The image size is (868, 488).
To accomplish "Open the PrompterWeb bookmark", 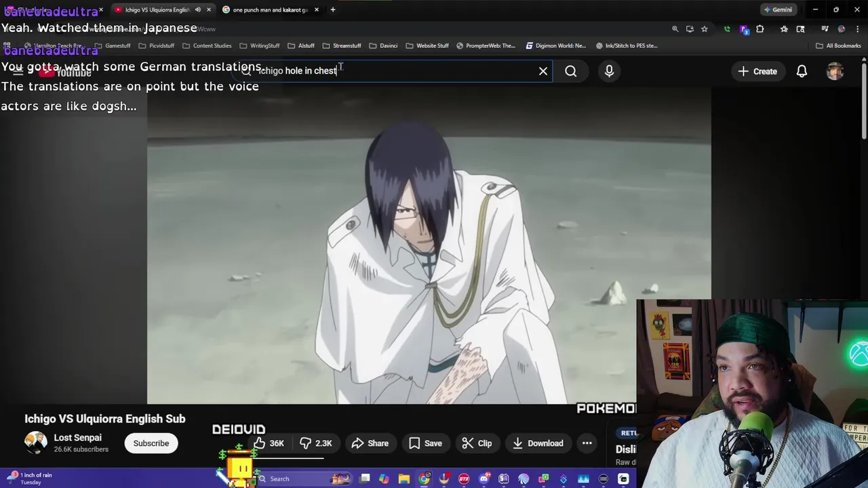I will (x=486, y=45).
